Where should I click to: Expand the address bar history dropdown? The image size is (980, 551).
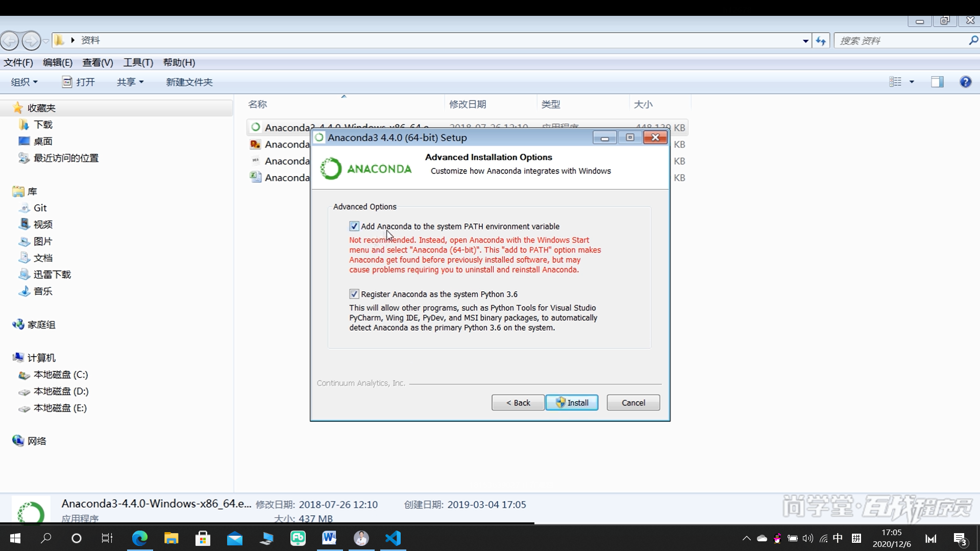click(805, 40)
